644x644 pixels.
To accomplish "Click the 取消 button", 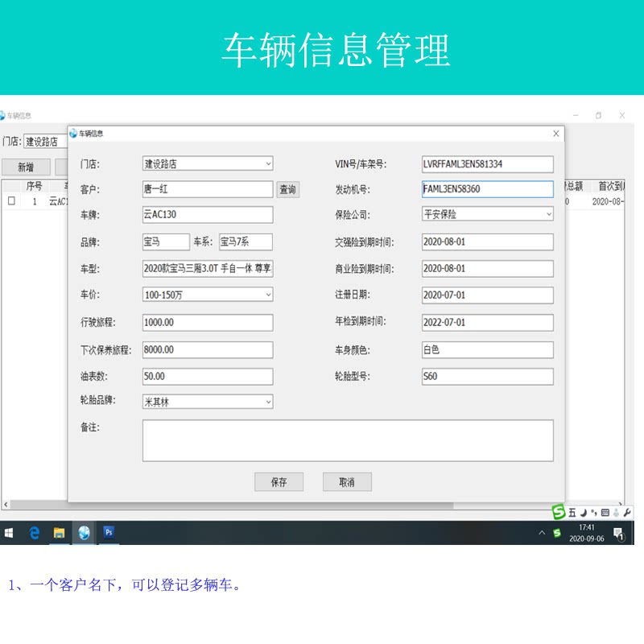I will pyautogui.click(x=347, y=481).
